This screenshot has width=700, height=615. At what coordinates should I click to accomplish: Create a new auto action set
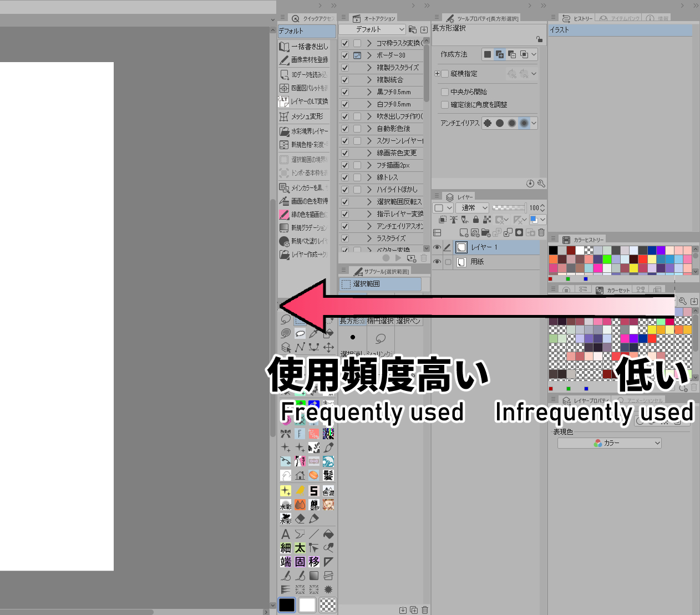pyautogui.click(x=412, y=29)
